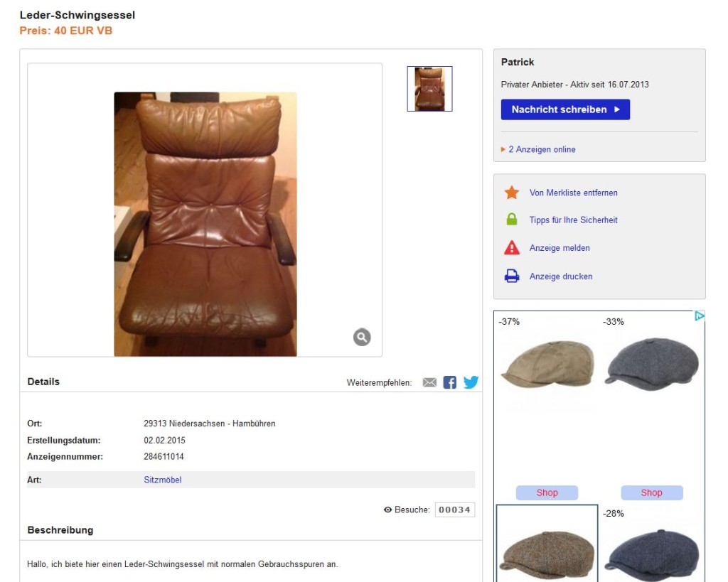
Task: Click Nachricht schreiben button
Action: [565, 109]
